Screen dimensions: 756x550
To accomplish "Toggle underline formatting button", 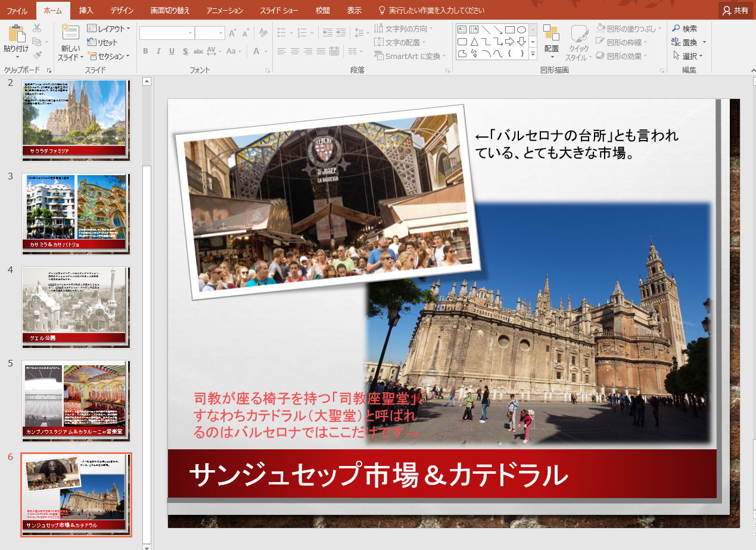I will click(172, 51).
